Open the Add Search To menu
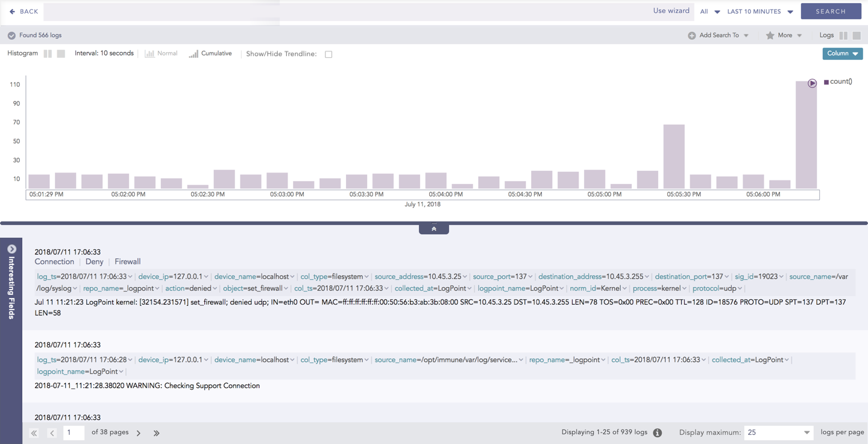This screenshot has width=868, height=444. (719, 36)
